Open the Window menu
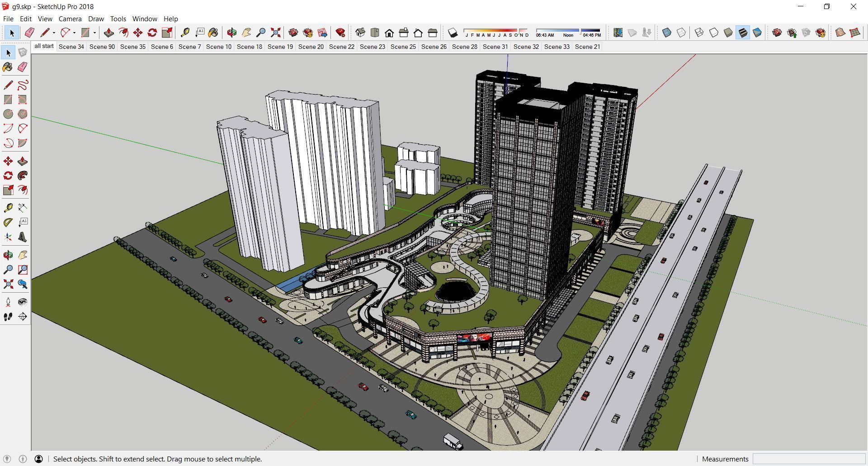 coord(145,19)
